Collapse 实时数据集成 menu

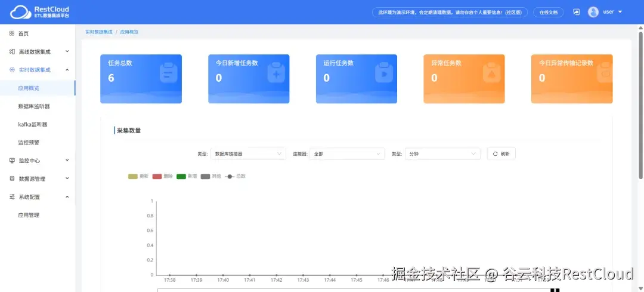pos(38,70)
